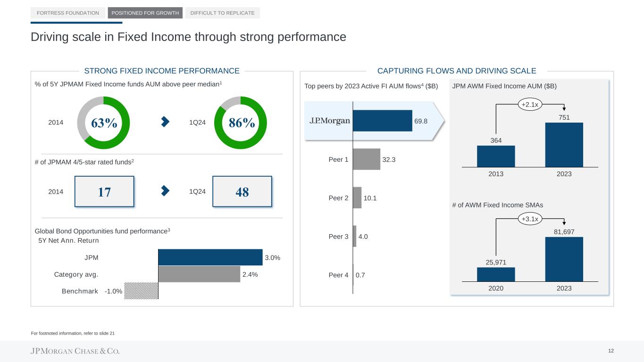Click the slide page number 12
Image resolution: width=644 pixels, height=362 pixels.
[611, 351]
